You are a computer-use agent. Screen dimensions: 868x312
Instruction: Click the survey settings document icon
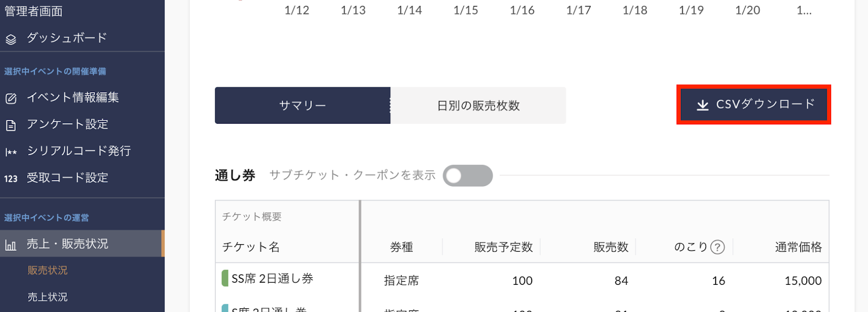click(x=11, y=125)
